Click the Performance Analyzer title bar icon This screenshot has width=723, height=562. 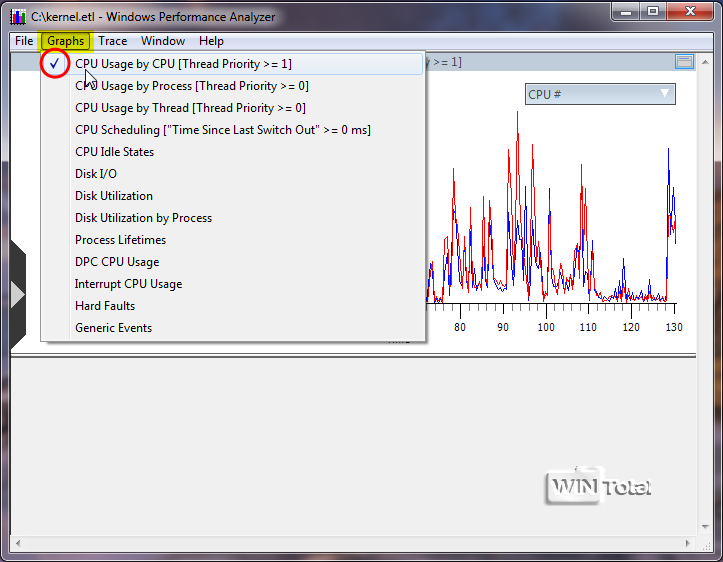[18, 17]
